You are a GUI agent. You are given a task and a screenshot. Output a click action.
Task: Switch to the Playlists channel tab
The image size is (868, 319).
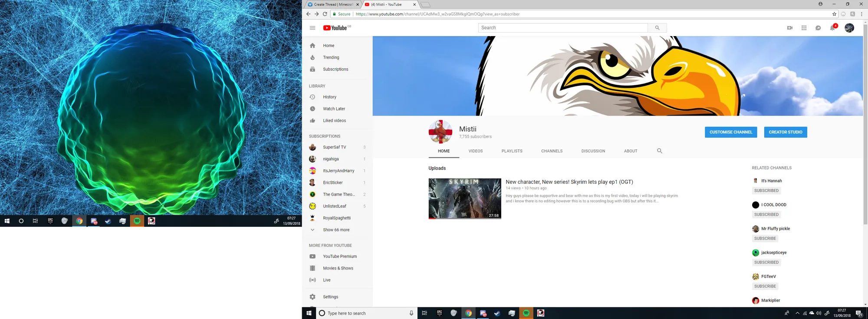pyautogui.click(x=512, y=151)
